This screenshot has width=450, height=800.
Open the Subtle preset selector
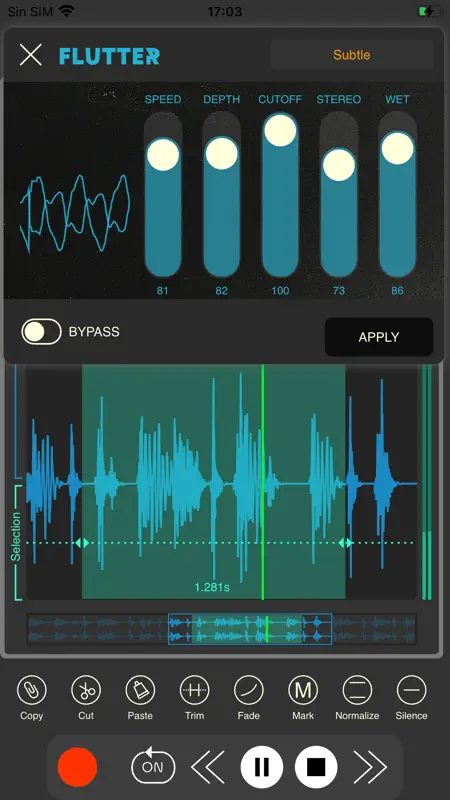click(352, 55)
